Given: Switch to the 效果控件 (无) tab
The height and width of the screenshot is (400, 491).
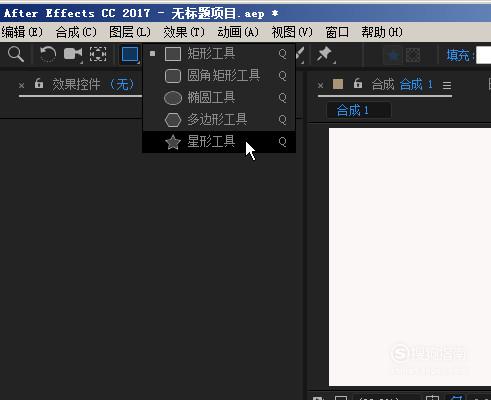Looking at the screenshot, I should click(93, 84).
